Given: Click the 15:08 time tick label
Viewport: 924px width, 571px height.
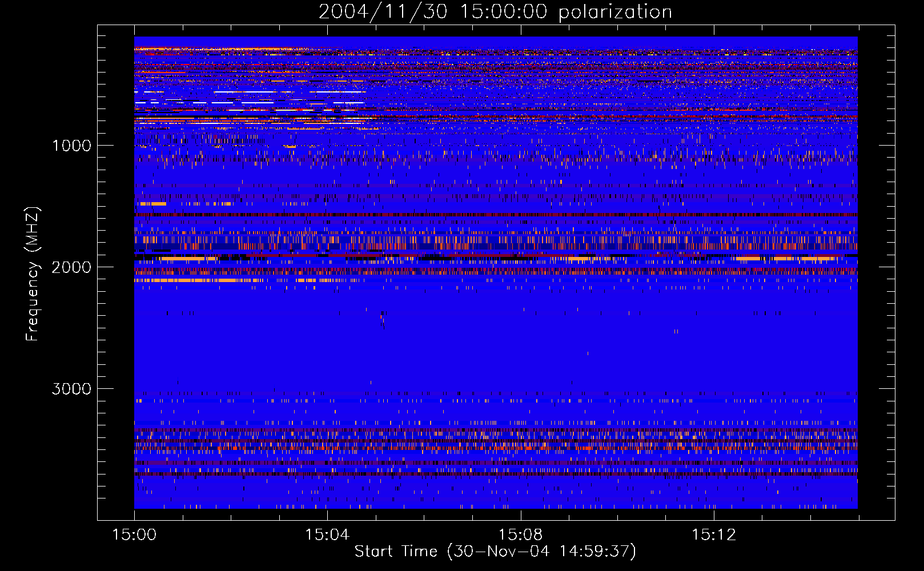Looking at the screenshot, I should click(x=520, y=535).
